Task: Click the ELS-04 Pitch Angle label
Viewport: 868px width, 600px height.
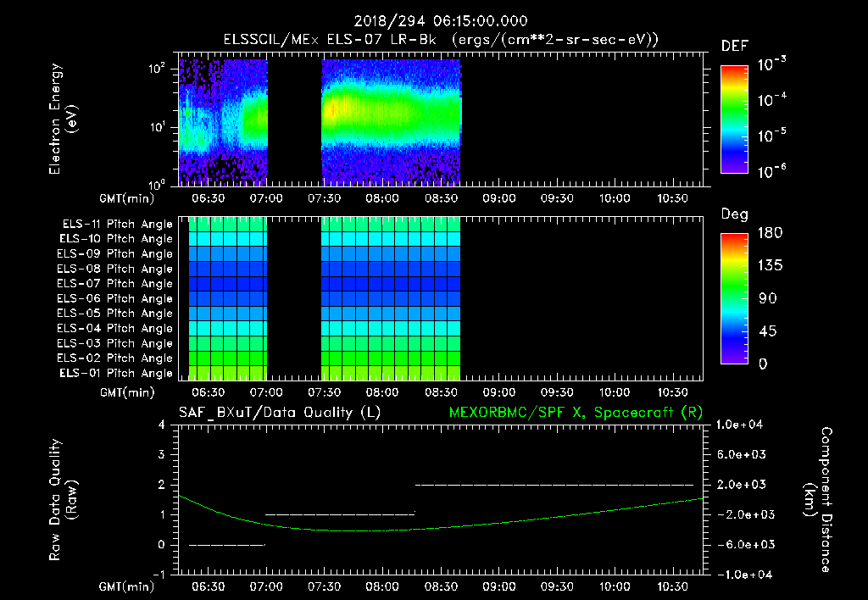Action: (115, 328)
